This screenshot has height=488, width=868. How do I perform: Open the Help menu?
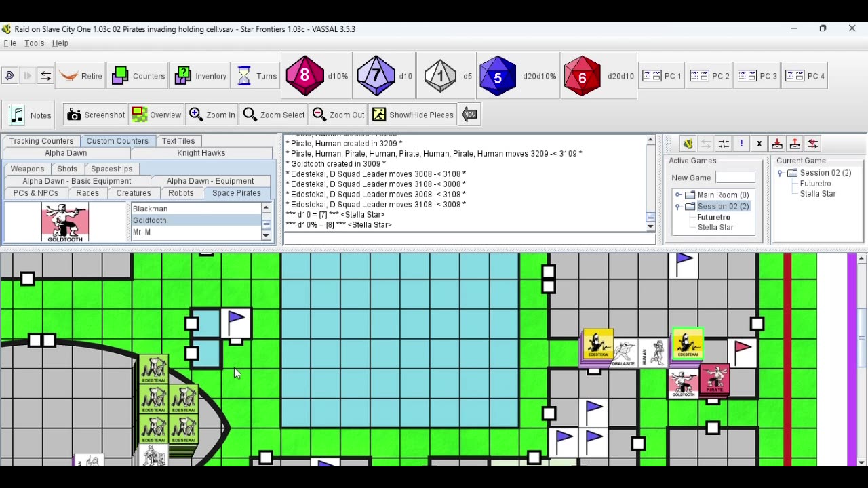[60, 43]
